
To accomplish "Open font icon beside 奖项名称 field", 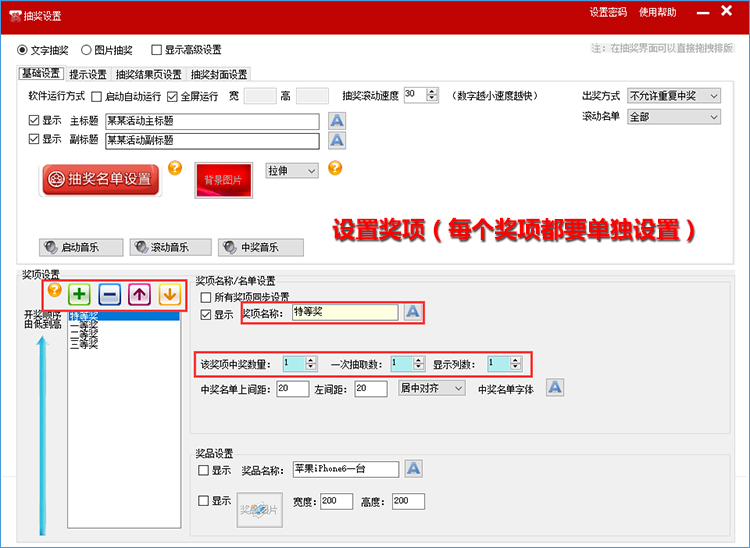I will pos(412,312).
